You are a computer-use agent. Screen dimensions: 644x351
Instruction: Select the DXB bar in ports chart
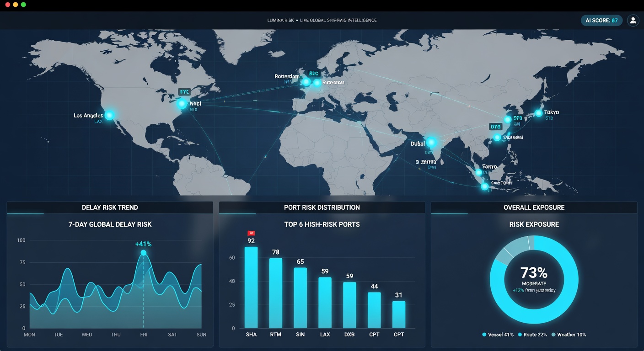pyautogui.click(x=349, y=305)
